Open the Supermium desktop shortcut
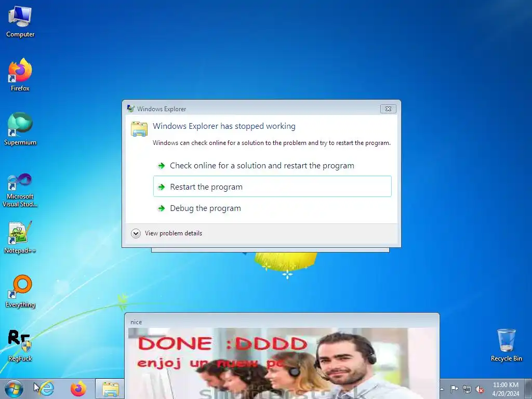The height and width of the screenshot is (399, 532). coord(20,129)
